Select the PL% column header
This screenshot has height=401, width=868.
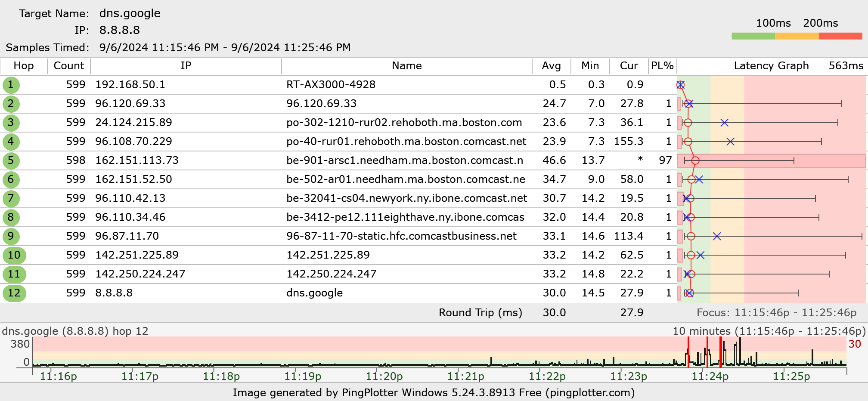663,66
